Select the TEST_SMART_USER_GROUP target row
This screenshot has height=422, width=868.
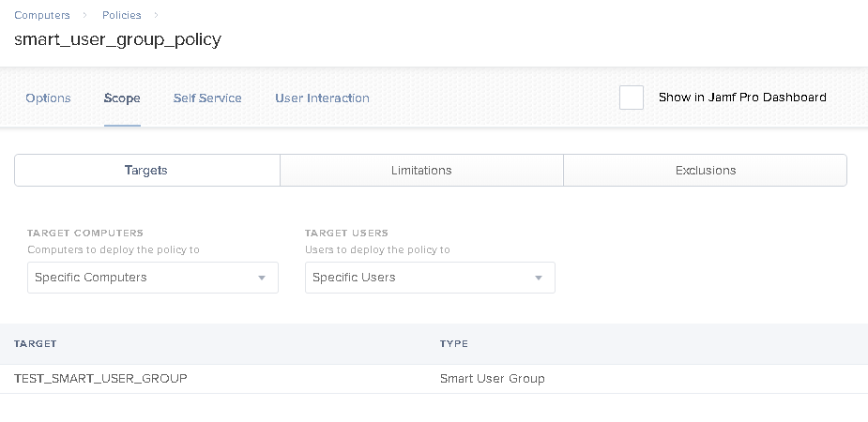click(434, 379)
